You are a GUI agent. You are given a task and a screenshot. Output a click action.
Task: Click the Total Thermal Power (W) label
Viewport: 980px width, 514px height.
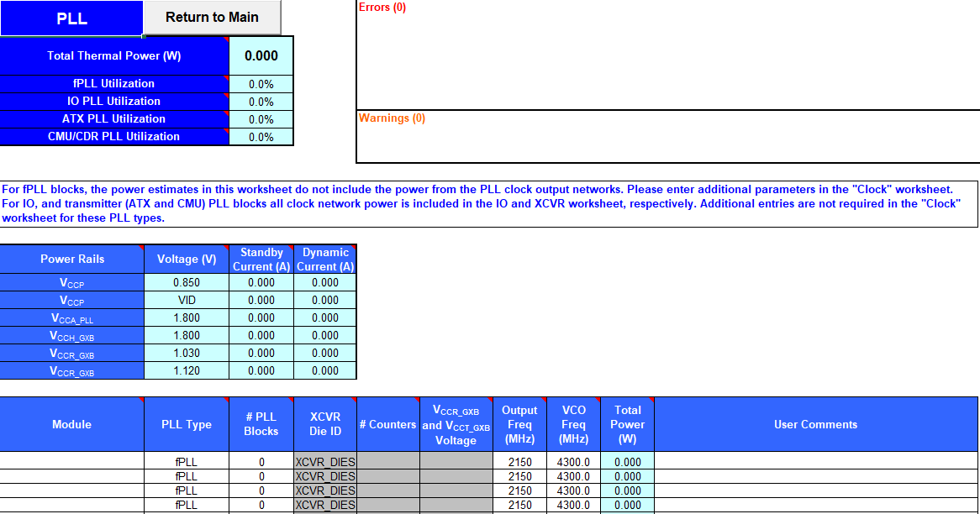[x=113, y=55]
